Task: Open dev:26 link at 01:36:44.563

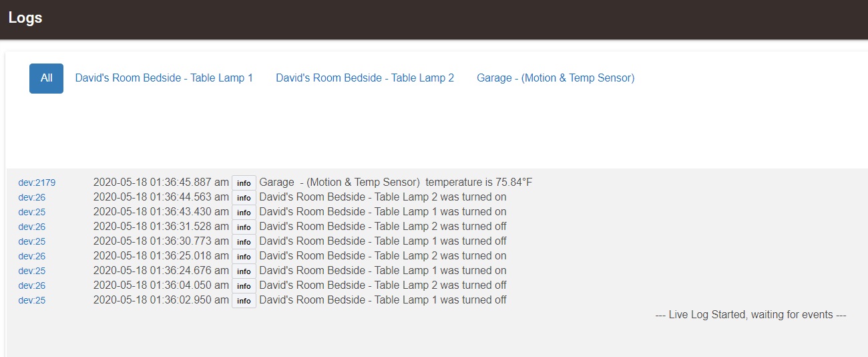Action: 32,197
